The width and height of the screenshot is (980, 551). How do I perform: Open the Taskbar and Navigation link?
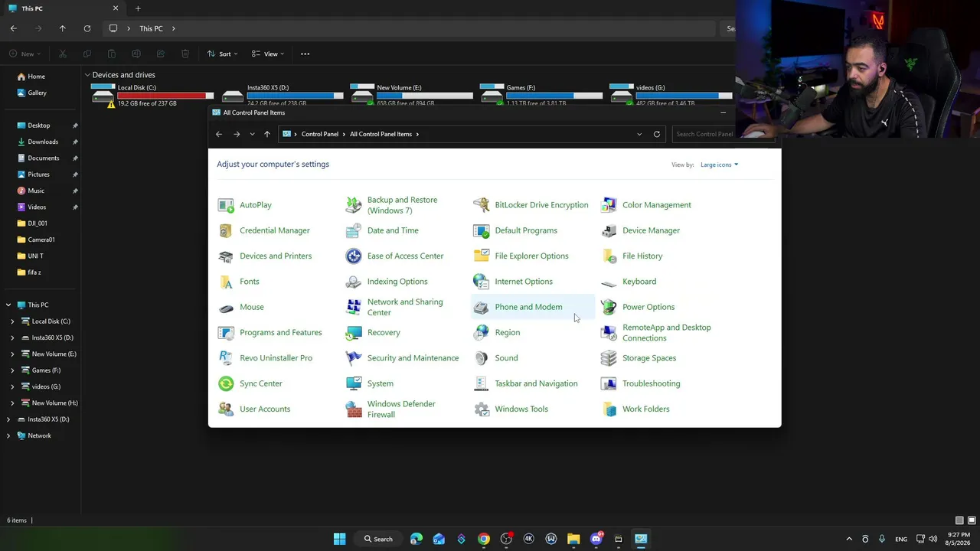(536, 383)
